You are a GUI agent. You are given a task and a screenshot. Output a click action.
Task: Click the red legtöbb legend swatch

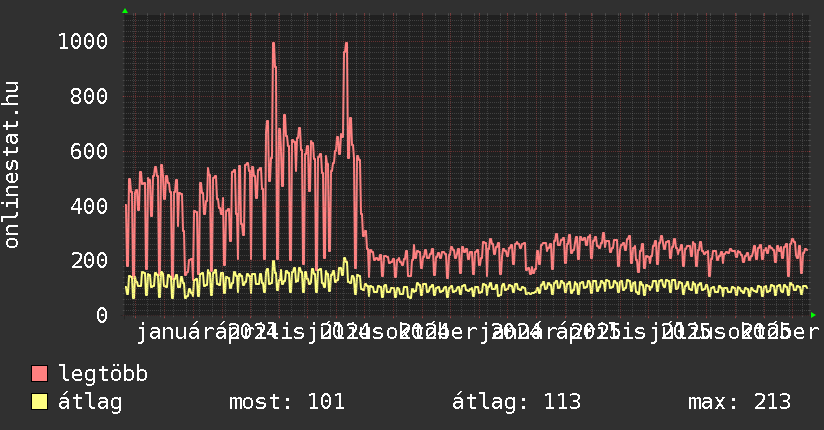click(40, 374)
